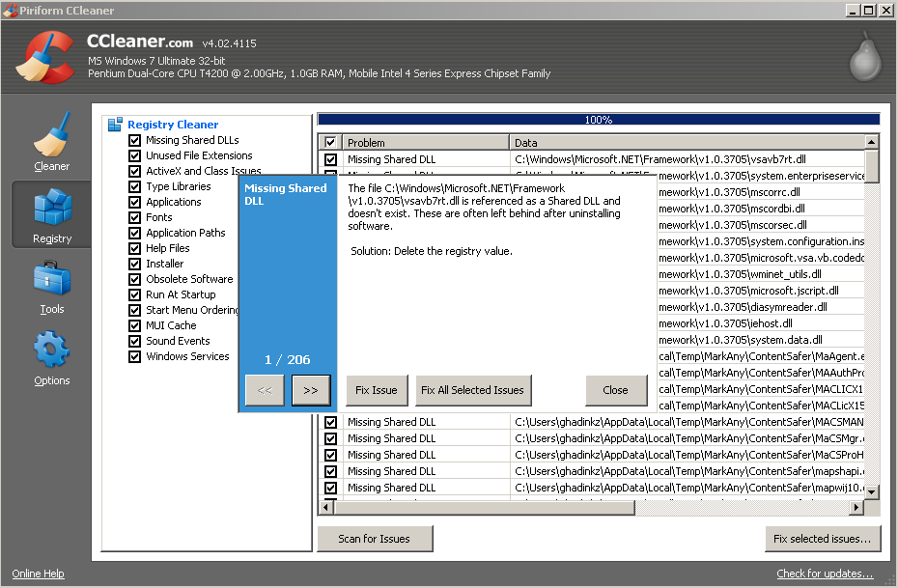Toggle Help Files checkbox
The width and height of the screenshot is (898, 588).
coord(134,248)
